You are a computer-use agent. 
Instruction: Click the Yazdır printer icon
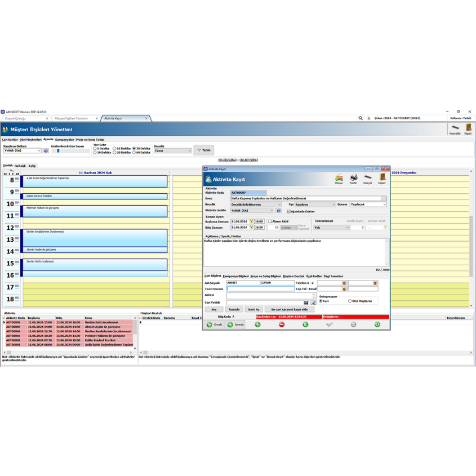click(353, 179)
